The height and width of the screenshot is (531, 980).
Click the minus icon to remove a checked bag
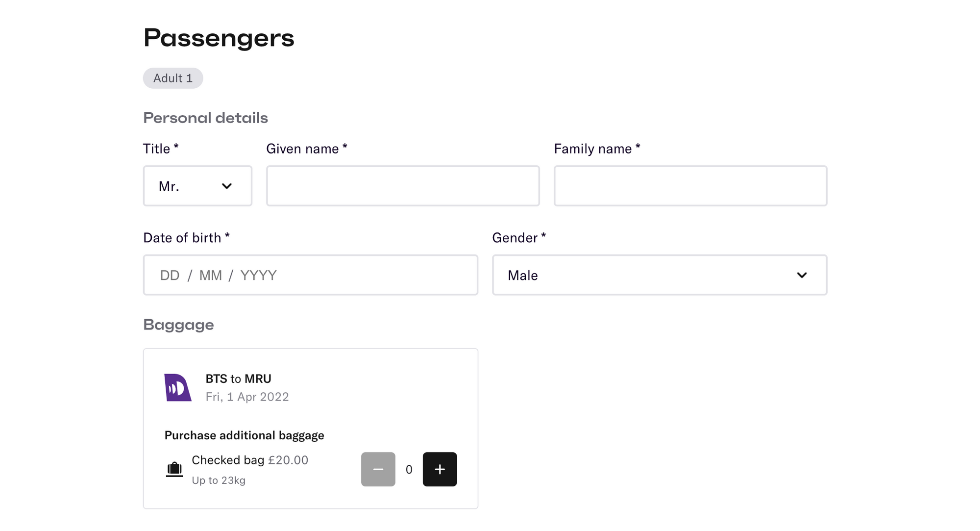(378, 469)
